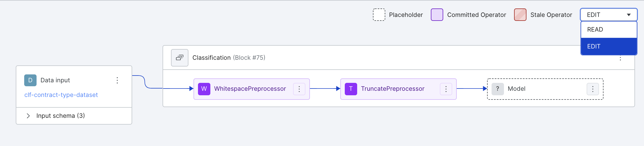Click the Data input D icon
Image resolution: width=644 pixels, height=146 pixels.
(x=30, y=80)
